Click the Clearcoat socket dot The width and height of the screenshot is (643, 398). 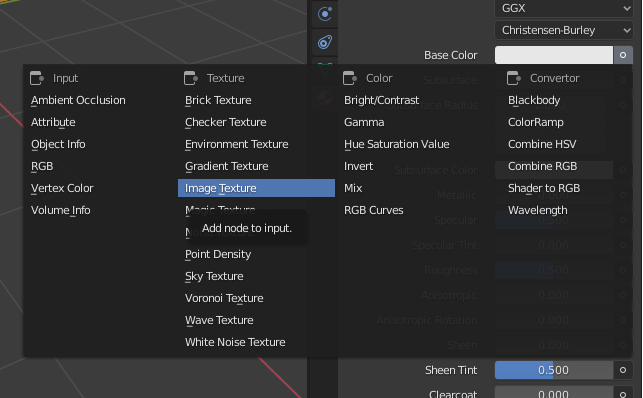[623, 394]
